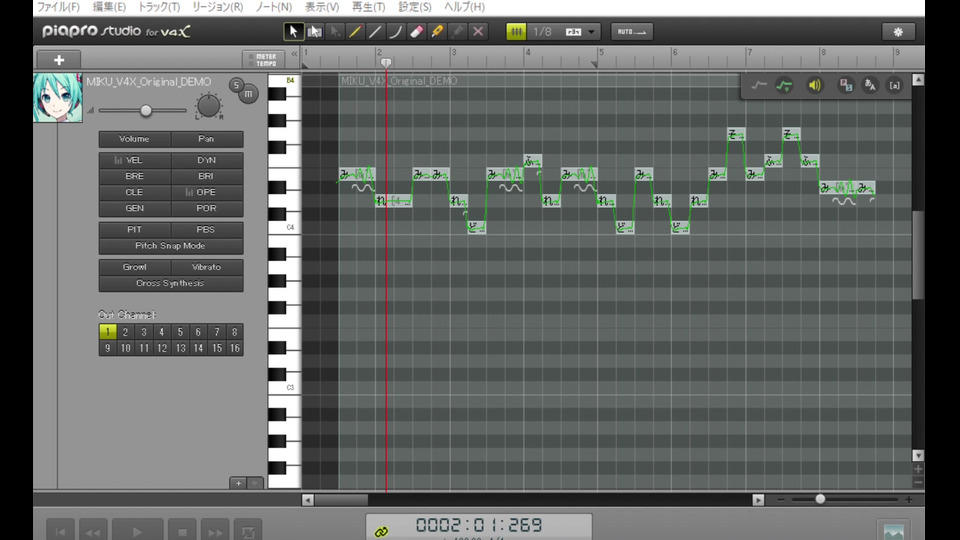
Task: Select the dimmed parameter pointer tool
Action: [335, 31]
